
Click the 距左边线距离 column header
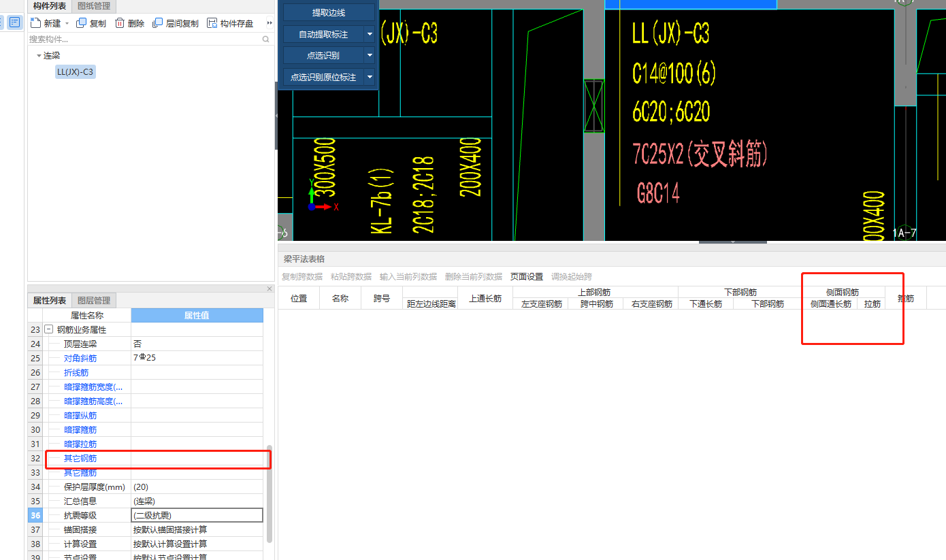pyautogui.click(x=431, y=303)
